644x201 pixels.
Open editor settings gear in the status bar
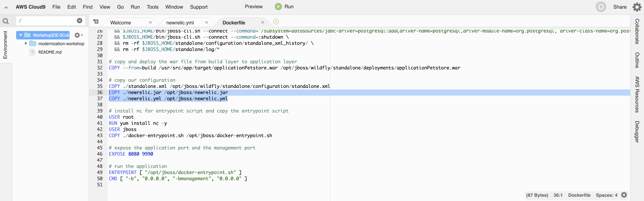[624, 195]
